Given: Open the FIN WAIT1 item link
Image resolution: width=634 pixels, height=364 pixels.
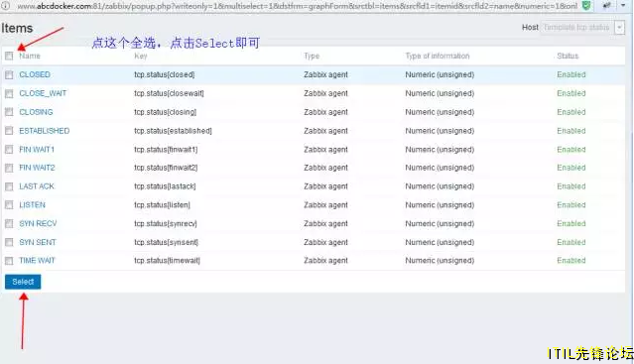Looking at the screenshot, I should [x=37, y=150].
